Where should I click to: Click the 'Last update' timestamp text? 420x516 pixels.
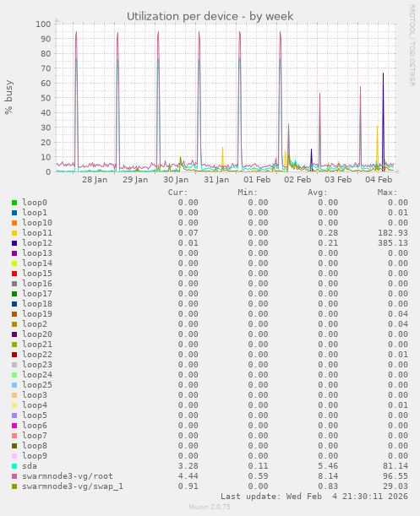[x=314, y=497]
